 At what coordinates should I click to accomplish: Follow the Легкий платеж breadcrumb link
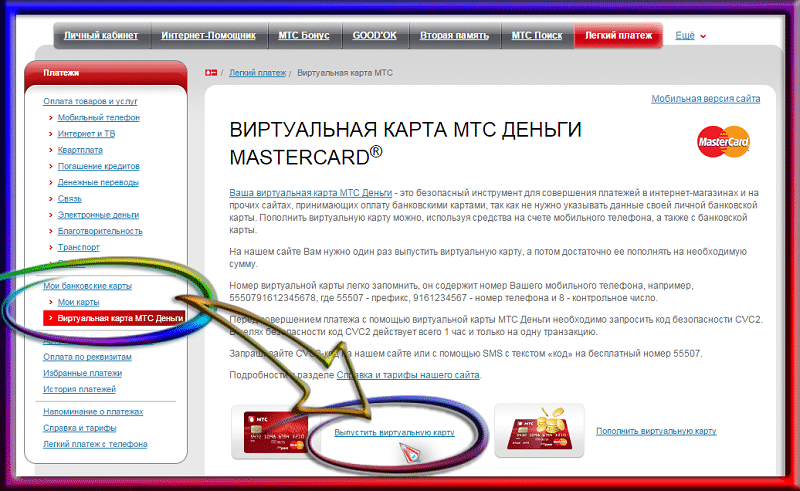257,73
